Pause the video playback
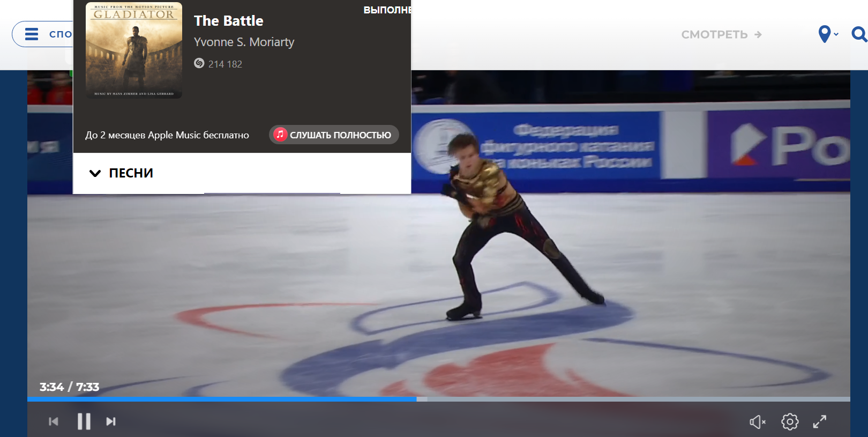Image resolution: width=868 pixels, height=437 pixels. click(84, 421)
